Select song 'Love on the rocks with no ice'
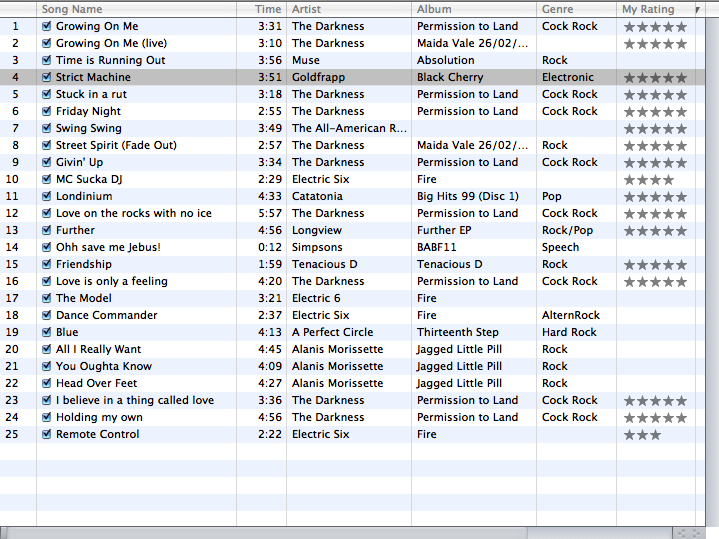 (133, 213)
